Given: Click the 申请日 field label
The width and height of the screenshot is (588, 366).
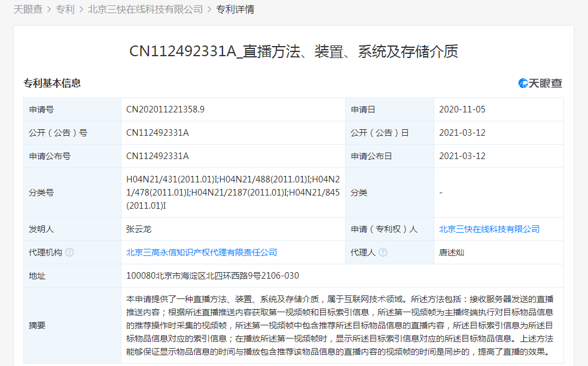Looking at the screenshot, I should (x=363, y=109).
